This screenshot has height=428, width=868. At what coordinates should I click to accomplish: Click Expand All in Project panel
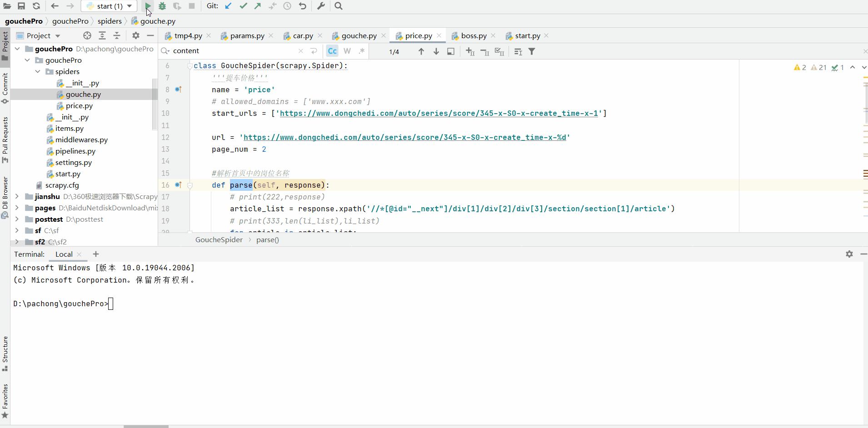pos(102,35)
